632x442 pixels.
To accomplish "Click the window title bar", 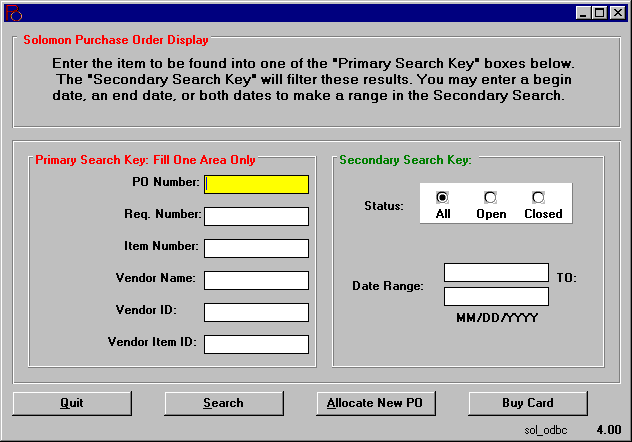I will tap(300, 13).
